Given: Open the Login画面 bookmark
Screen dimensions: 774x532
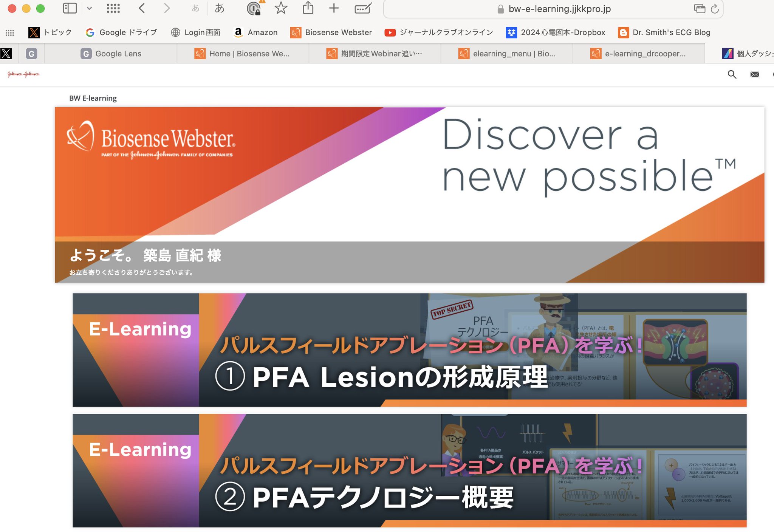Looking at the screenshot, I should click(195, 32).
